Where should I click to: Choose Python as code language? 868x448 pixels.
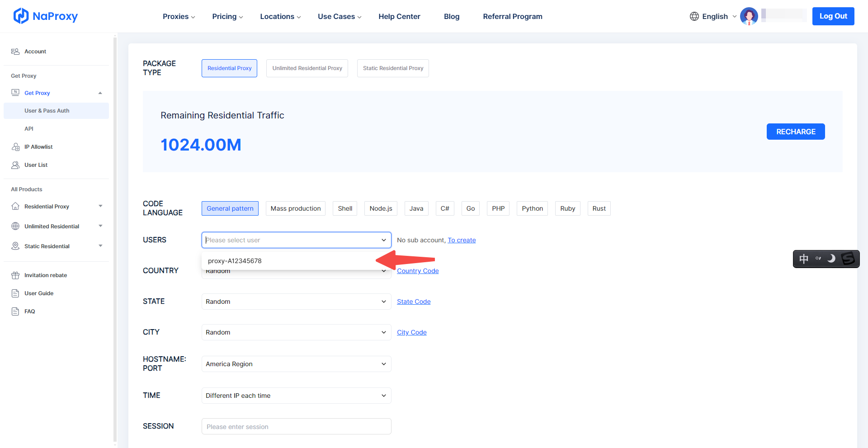coord(532,208)
